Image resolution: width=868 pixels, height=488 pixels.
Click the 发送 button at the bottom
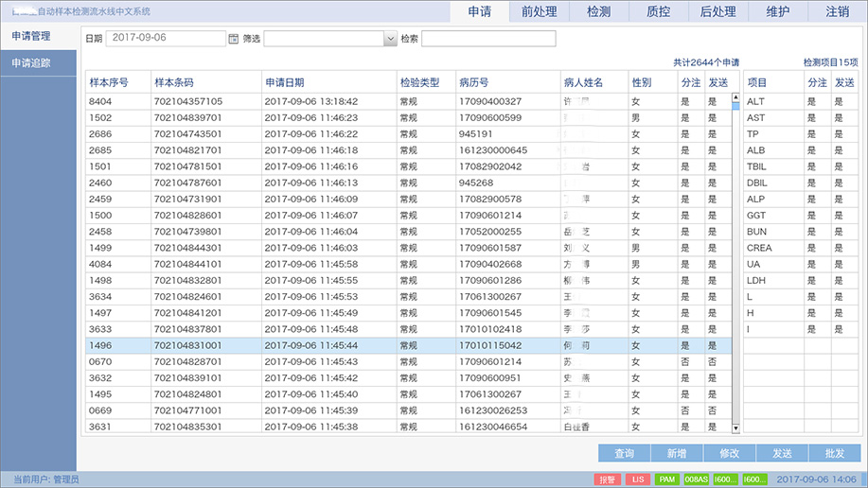782,453
